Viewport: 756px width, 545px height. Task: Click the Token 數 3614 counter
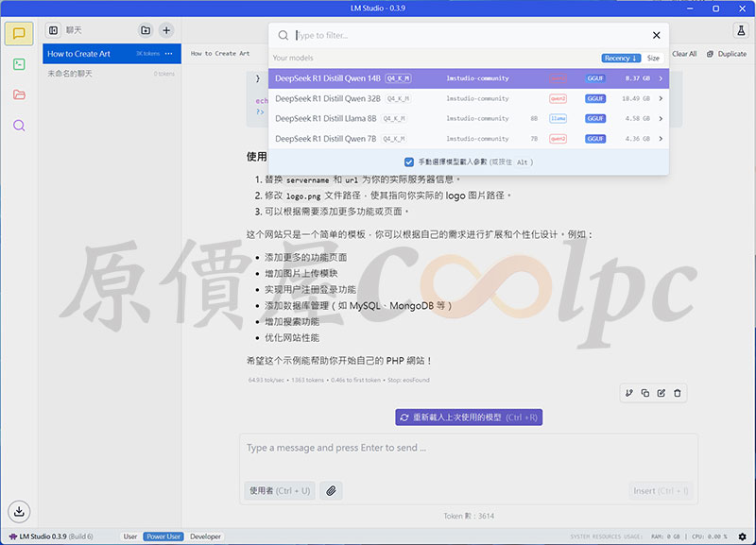coord(469,516)
